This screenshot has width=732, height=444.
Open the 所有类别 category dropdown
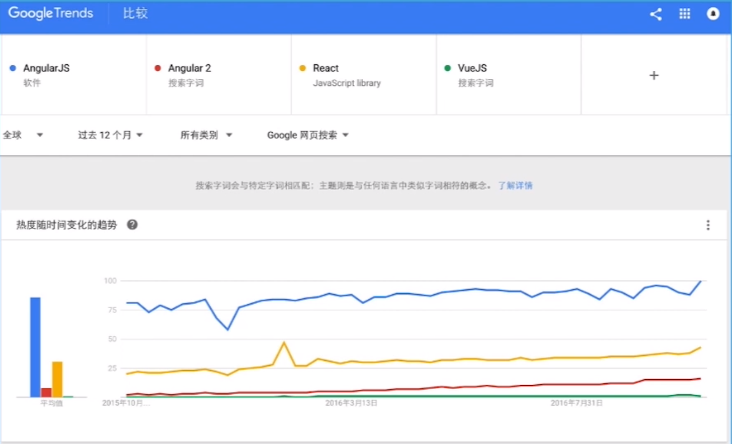click(x=206, y=135)
